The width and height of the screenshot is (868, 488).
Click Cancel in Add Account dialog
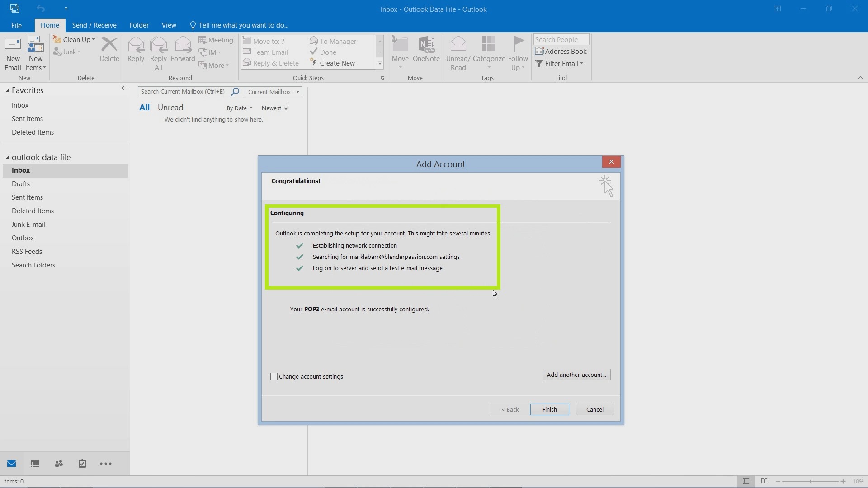coord(594,409)
